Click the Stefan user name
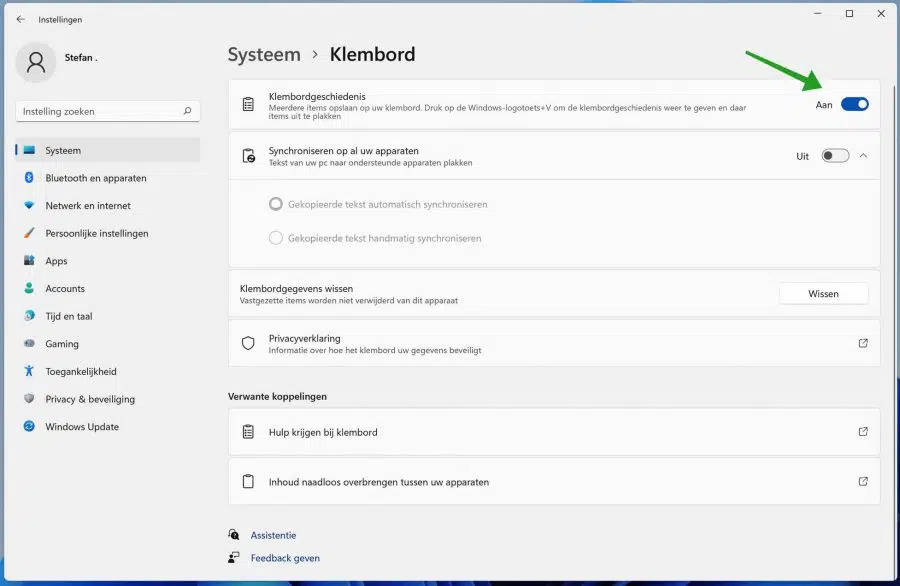900x586 pixels. 81,57
